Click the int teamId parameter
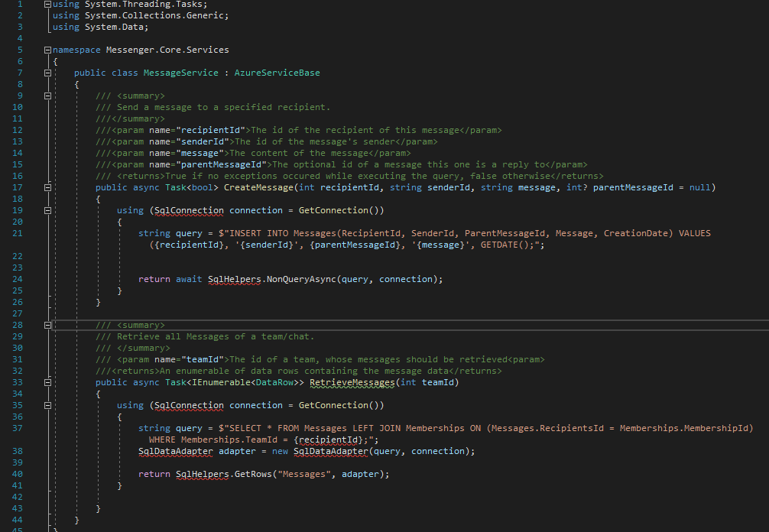The width and height of the screenshot is (769, 532). (427, 382)
